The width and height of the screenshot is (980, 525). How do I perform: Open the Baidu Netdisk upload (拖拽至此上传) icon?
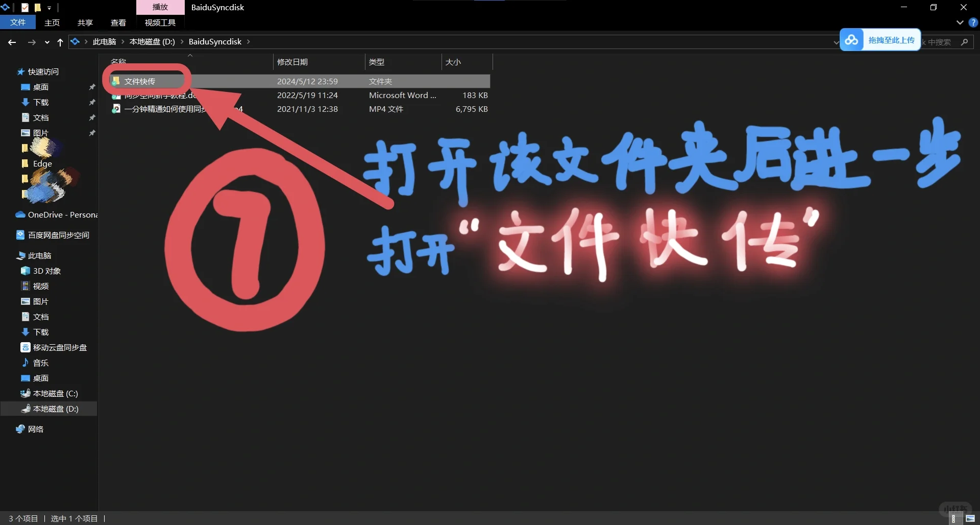pos(851,39)
